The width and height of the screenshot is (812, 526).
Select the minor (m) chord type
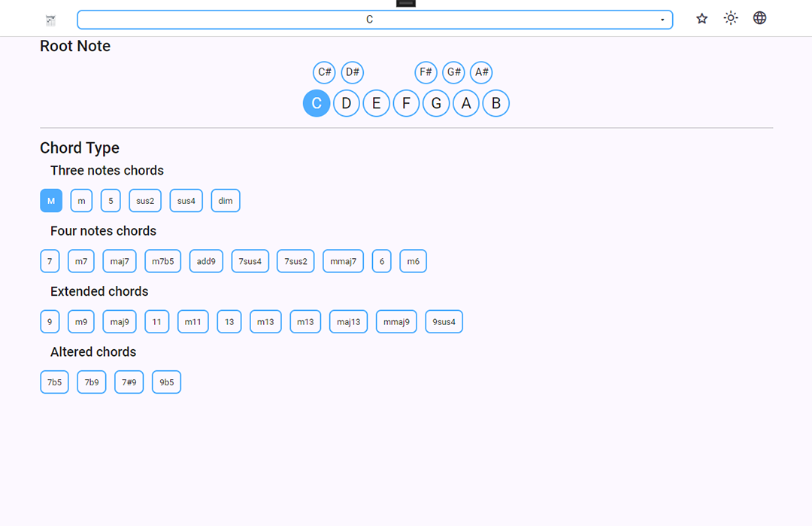pos(81,201)
